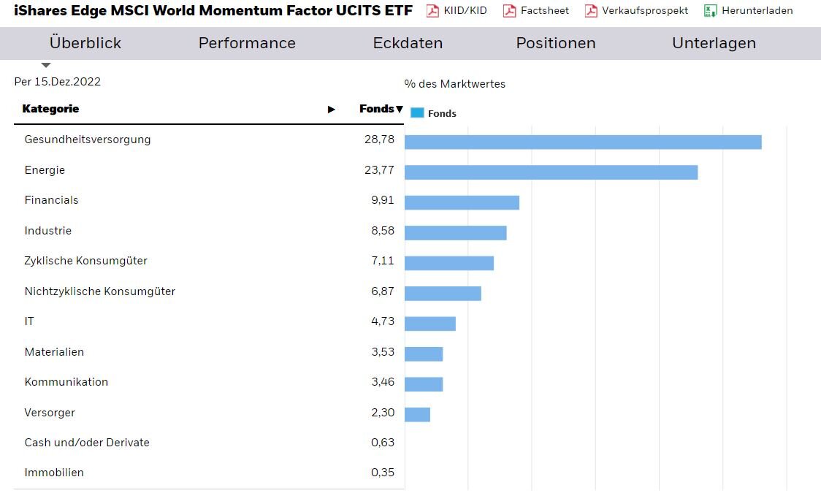Click the Materialien chart bar
821x504 pixels.
(x=424, y=354)
